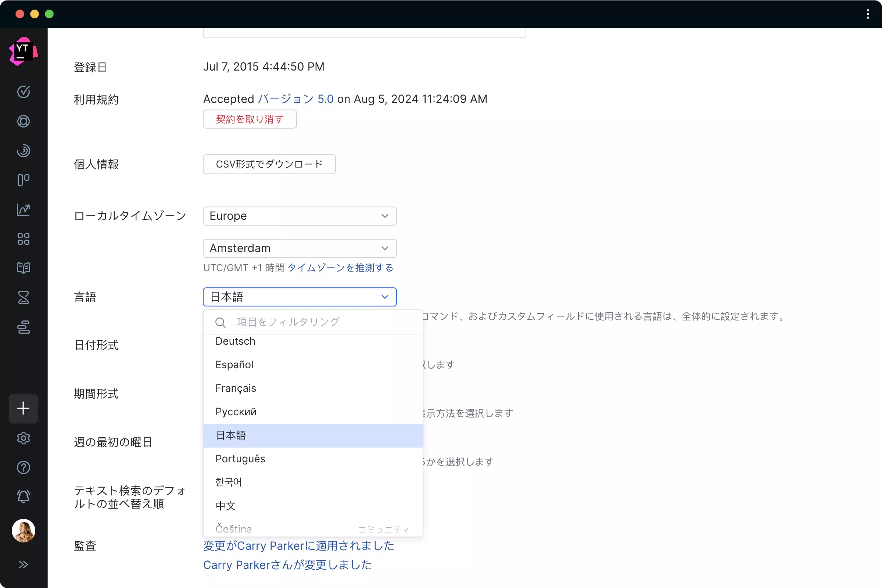Open the settings gear icon in sidebar
The width and height of the screenshot is (882, 588).
pyautogui.click(x=23, y=438)
